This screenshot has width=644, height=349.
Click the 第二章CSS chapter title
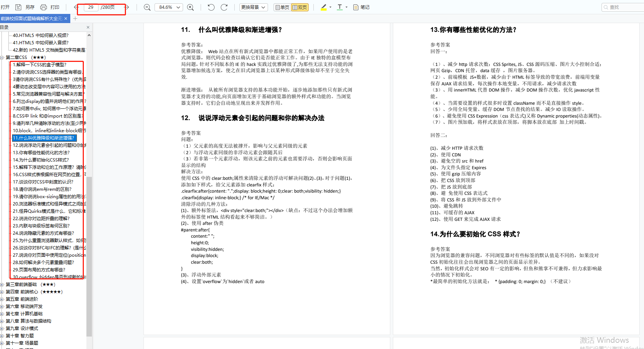click(26, 57)
